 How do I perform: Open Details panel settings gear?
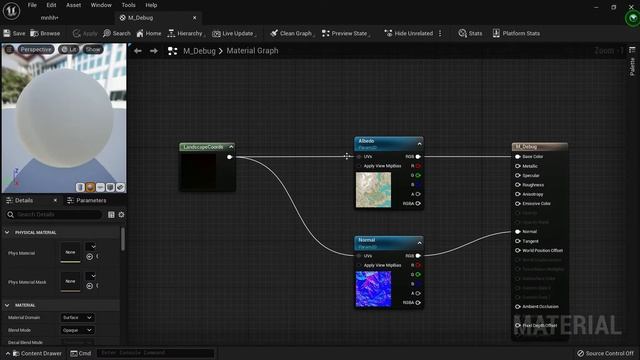[x=121, y=215]
